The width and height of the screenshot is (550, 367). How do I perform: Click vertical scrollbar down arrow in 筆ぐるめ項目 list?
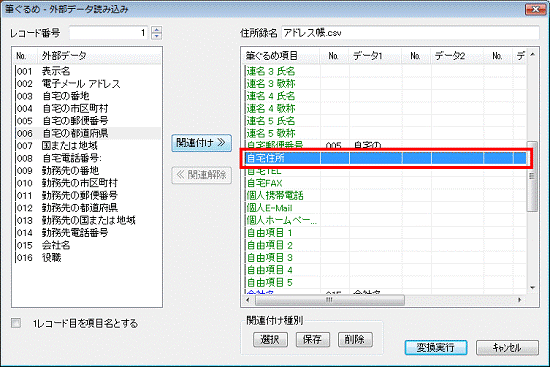(x=532, y=288)
